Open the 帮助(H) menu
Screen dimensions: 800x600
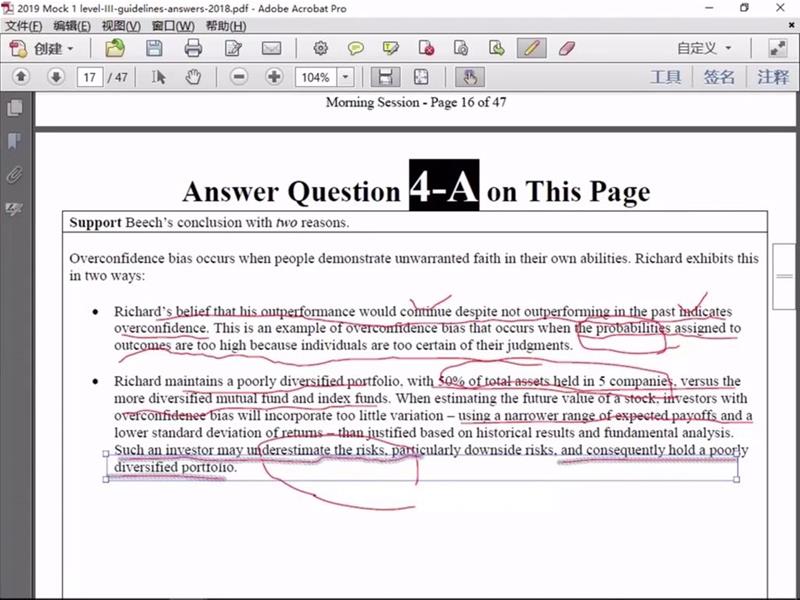226,26
